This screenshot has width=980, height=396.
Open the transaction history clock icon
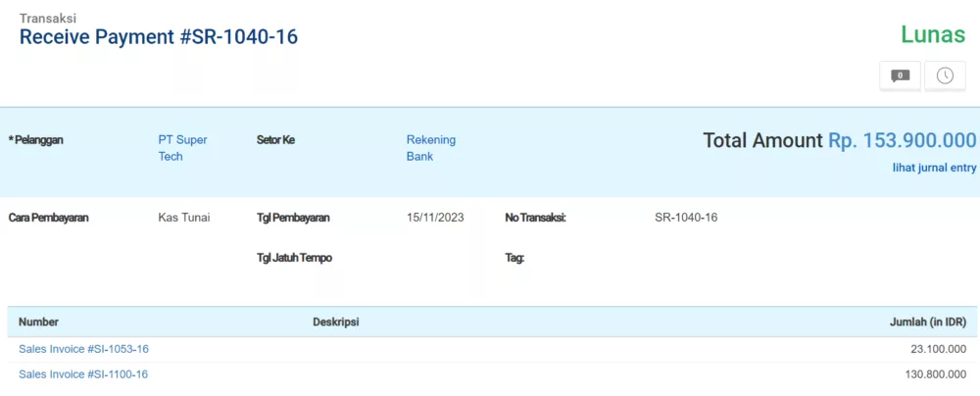[x=945, y=75]
